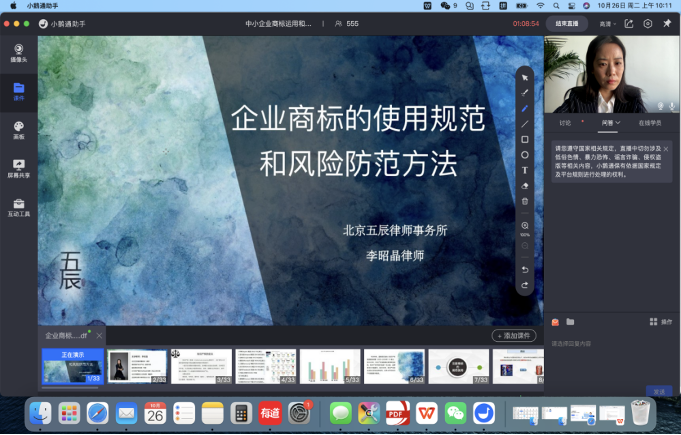Open interactive tools (互动工具) panel
The width and height of the screenshot is (681, 435).
[x=19, y=208]
